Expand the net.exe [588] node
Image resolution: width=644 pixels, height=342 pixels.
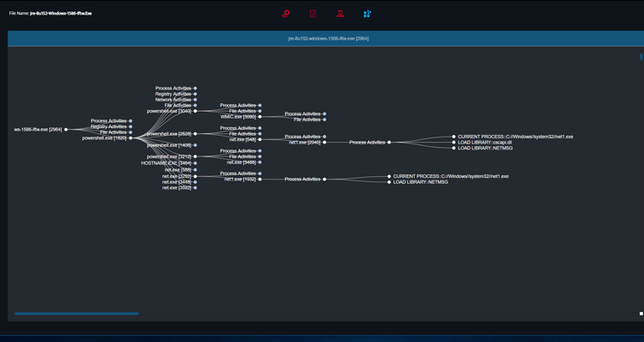[195, 170]
